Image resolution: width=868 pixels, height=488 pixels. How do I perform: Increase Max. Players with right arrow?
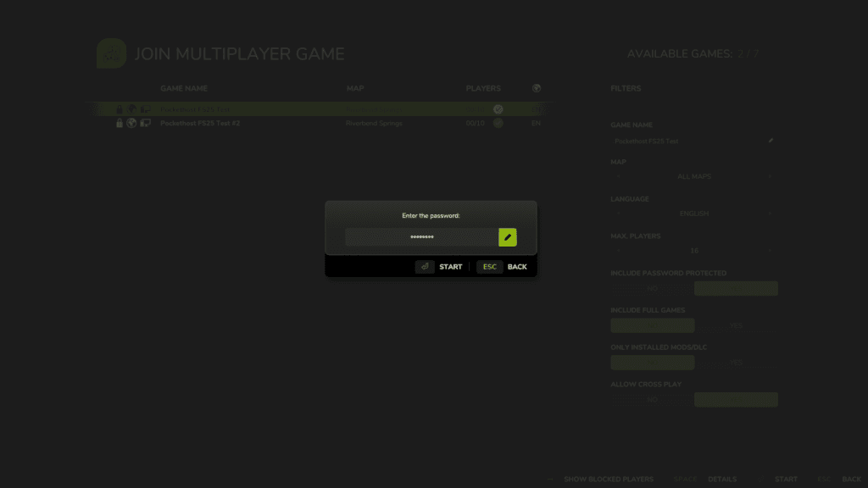(x=770, y=251)
